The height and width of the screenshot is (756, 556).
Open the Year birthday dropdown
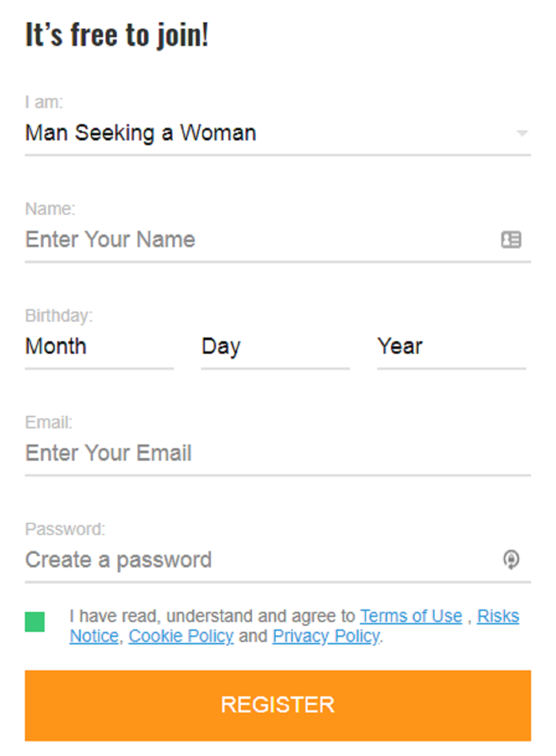[x=451, y=347]
